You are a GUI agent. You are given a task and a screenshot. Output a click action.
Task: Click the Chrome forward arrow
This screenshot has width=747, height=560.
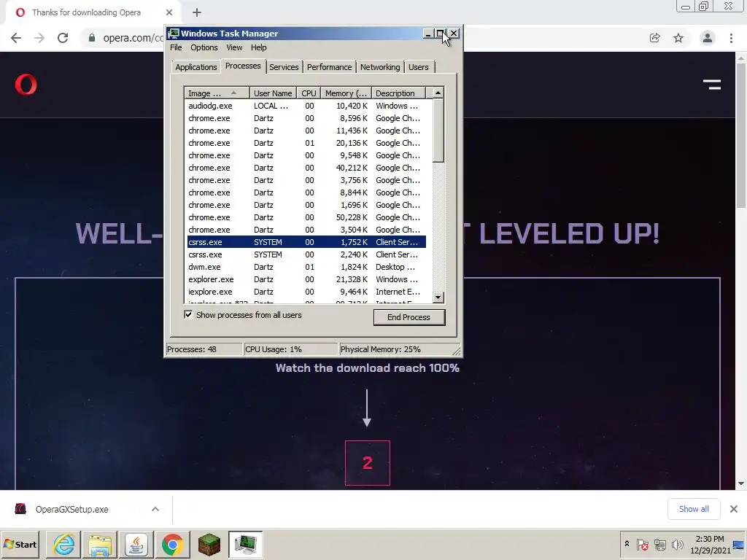coord(39,38)
